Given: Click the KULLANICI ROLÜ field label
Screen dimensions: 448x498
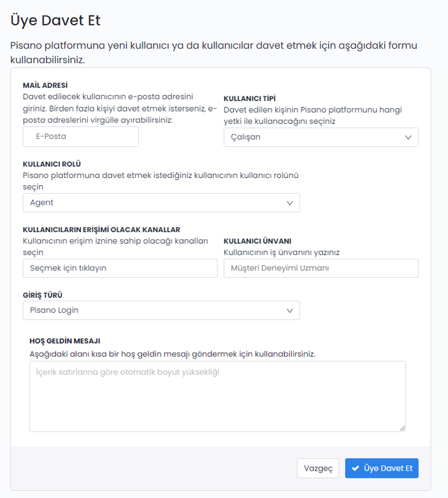Looking at the screenshot, I should tap(52, 164).
